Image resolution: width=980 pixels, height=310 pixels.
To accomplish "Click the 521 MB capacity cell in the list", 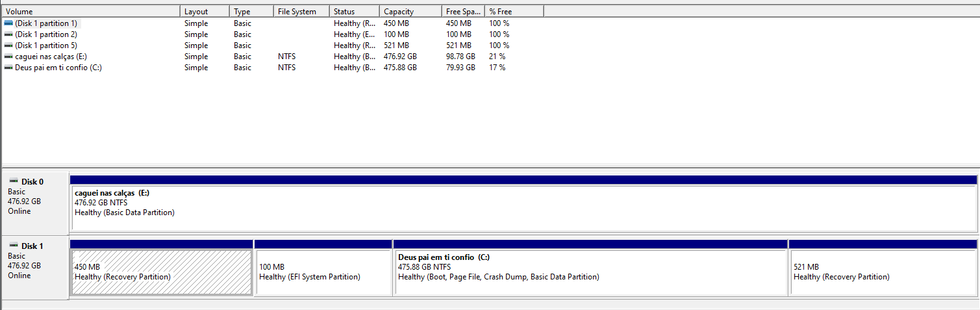I will pos(396,45).
